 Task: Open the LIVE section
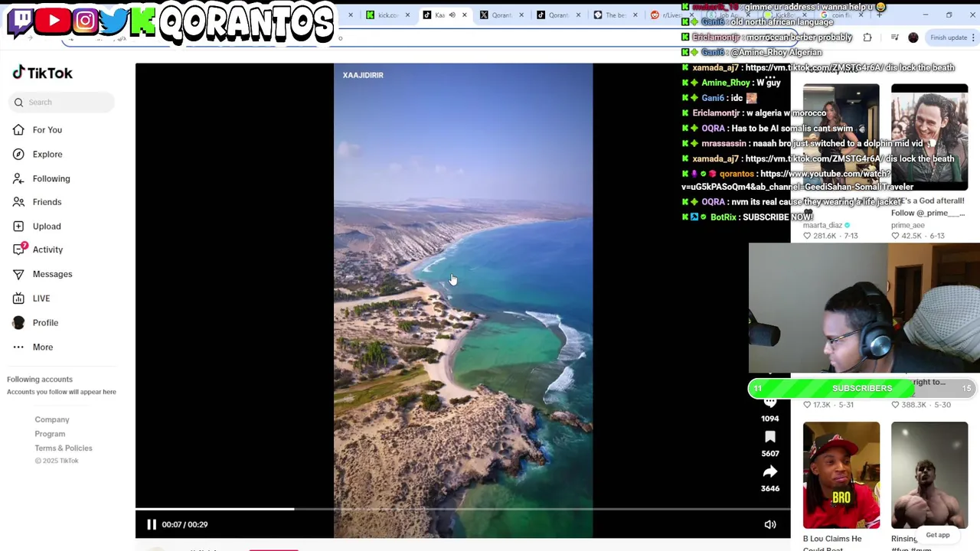(41, 298)
